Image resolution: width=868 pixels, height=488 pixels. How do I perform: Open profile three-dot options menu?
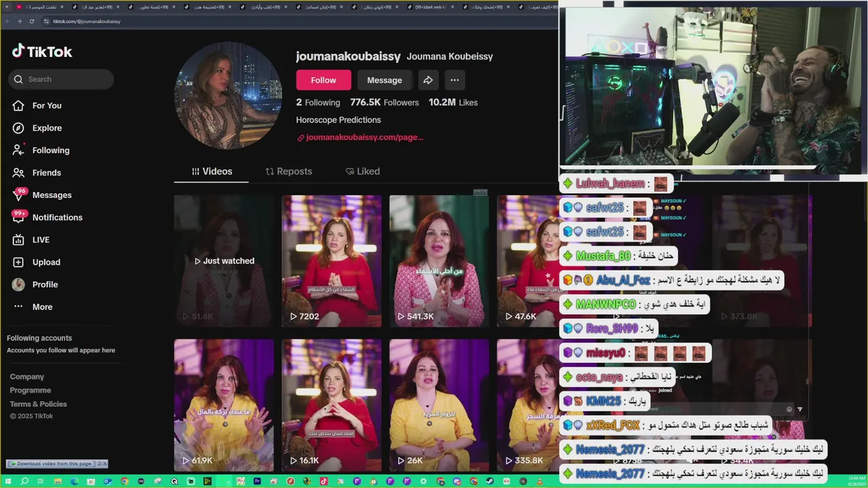pyautogui.click(x=454, y=80)
